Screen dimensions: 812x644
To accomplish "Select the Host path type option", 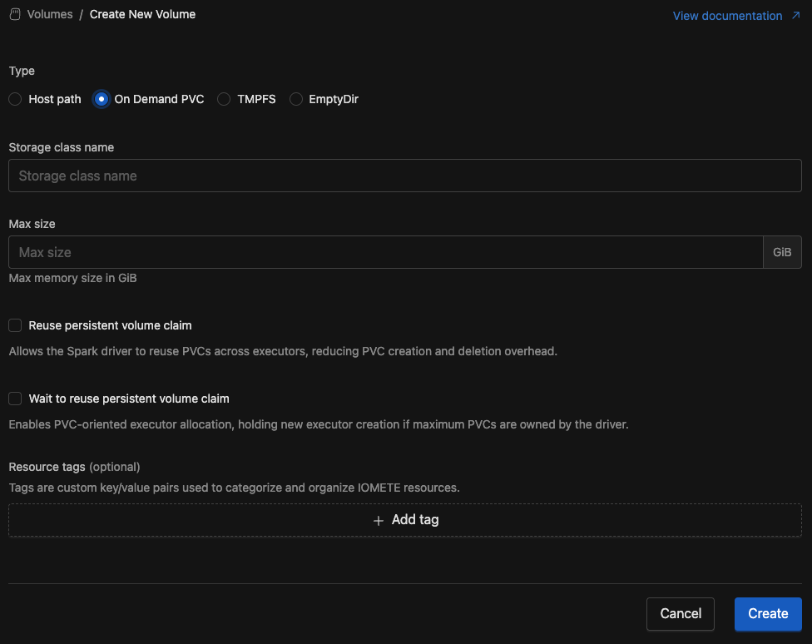I will 15,99.
